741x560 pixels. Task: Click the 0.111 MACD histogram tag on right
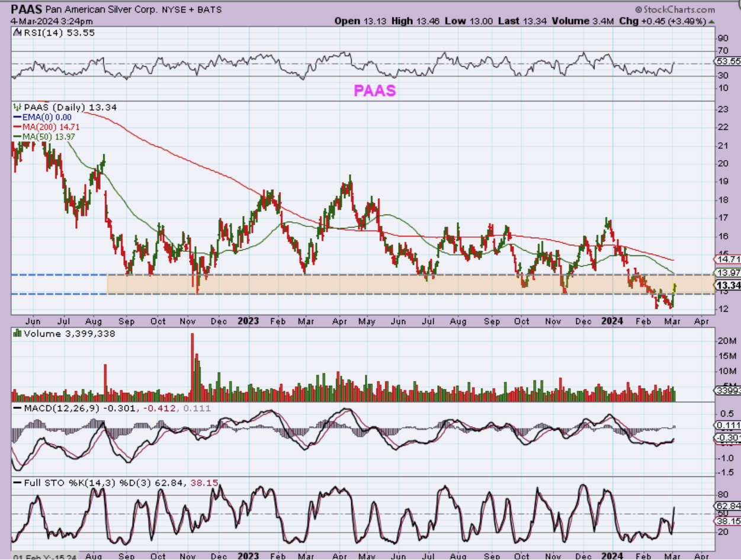point(727,425)
